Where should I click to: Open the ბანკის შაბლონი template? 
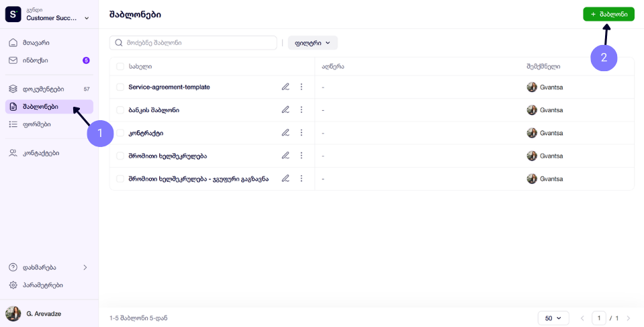click(x=154, y=110)
